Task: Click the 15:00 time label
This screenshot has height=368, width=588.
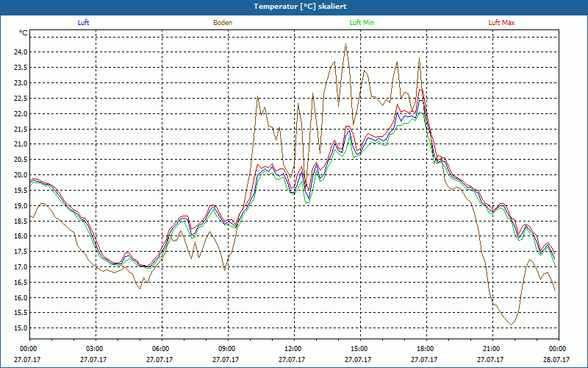Action: (x=359, y=349)
